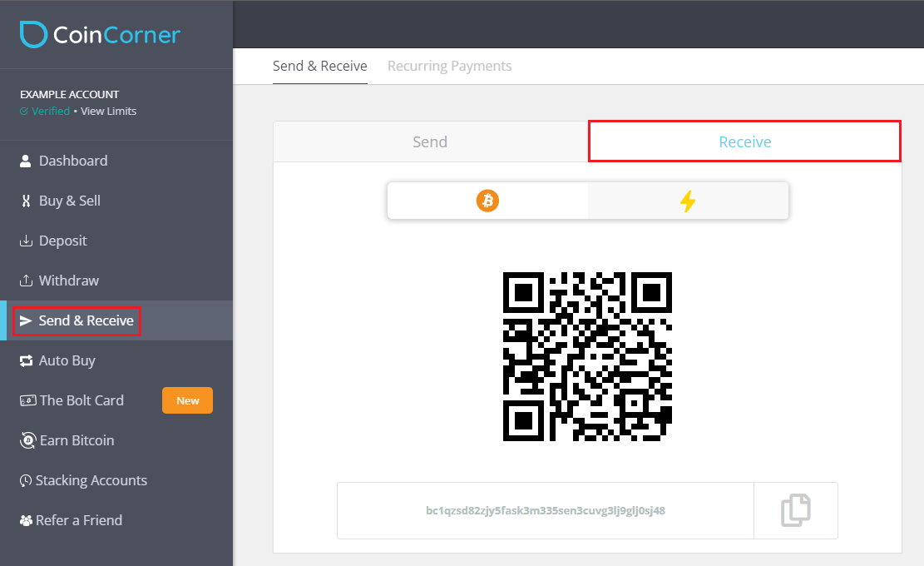This screenshot has height=566, width=924.
Task: Switch to the Send tab
Action: click(x=430, y=141)
